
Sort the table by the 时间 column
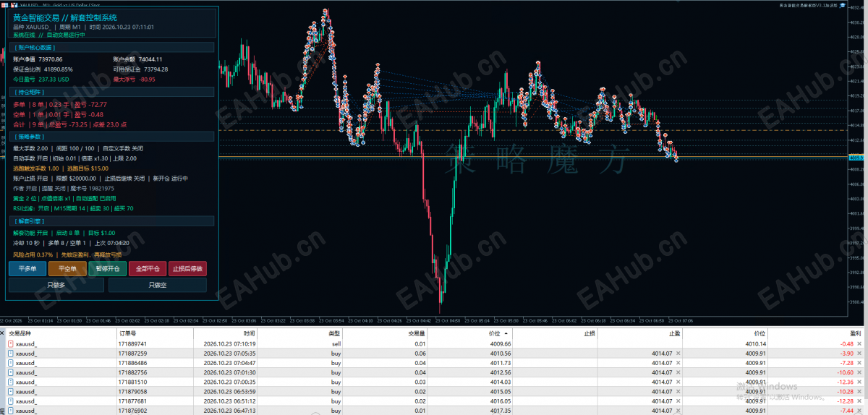[x=226, y=333]
